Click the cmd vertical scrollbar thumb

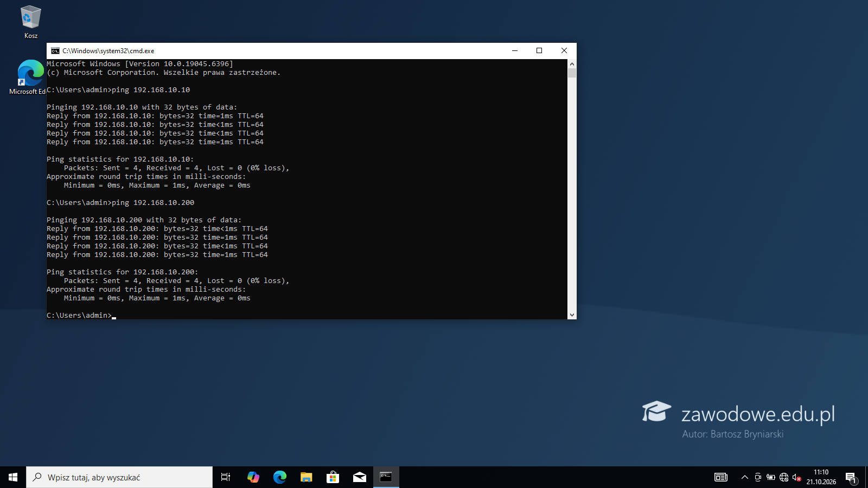pos(572,73)
